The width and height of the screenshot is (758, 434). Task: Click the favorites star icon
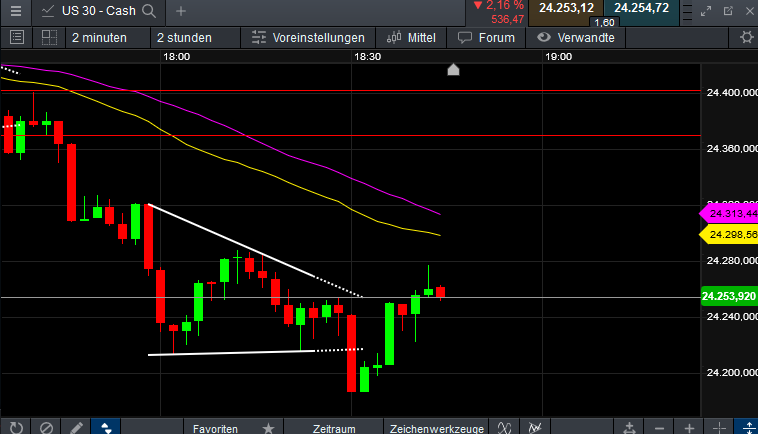point(268,428)
